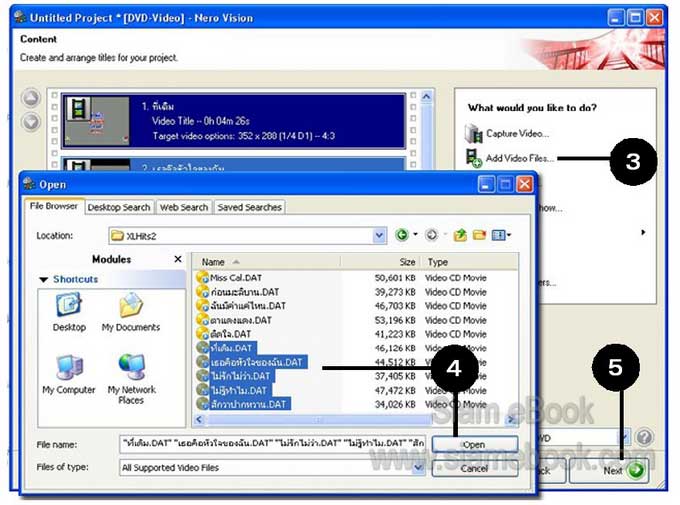Select the file เธอคือหัวใจของฉัน.DAT
680x505 pixels.
(256, 362)
